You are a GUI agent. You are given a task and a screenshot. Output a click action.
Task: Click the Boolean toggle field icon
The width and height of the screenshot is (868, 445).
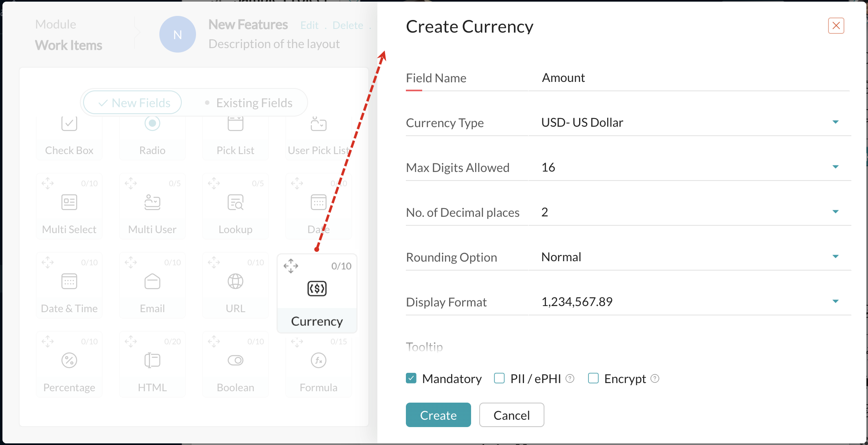(236, 360)
